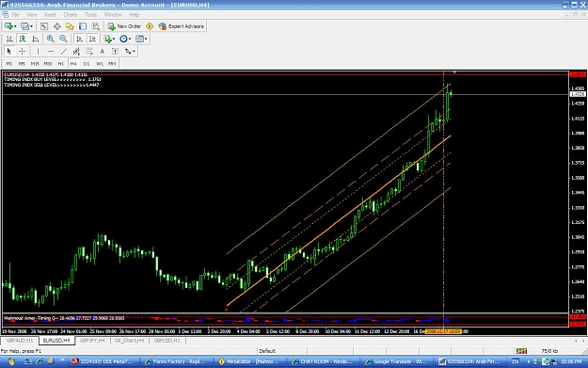Open Internet Explorer quick launch icon

pyautogui.click(x=40, y=361)
